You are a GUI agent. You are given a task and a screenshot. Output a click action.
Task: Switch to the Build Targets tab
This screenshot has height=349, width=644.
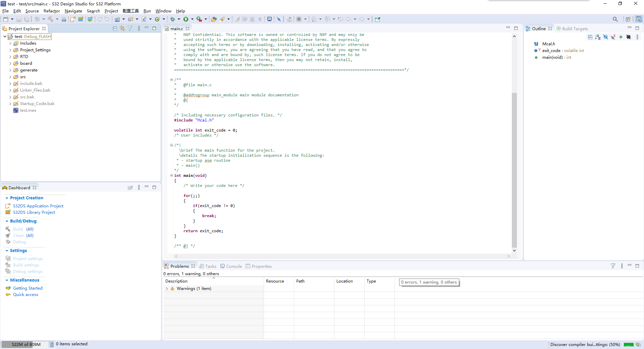point(572,29)
